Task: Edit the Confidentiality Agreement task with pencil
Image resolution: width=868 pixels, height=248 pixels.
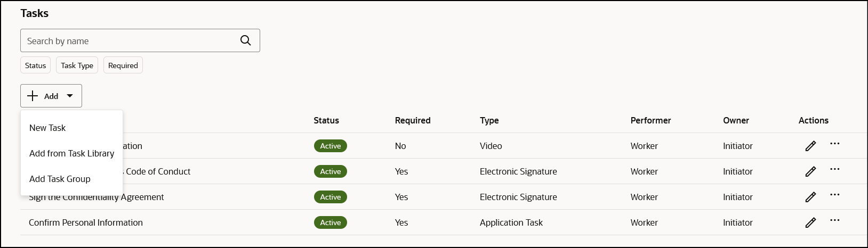Action: pyautogui.click(x=810, y=197)
